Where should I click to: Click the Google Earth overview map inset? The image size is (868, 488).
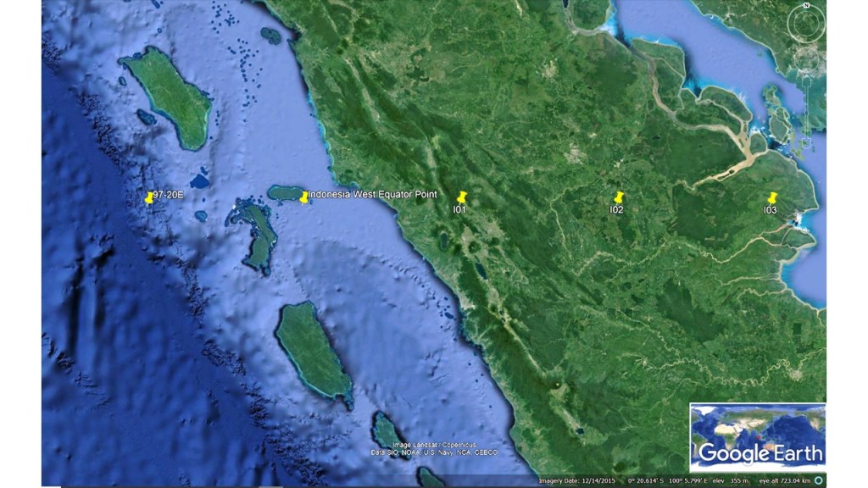(x=757, y=436)
